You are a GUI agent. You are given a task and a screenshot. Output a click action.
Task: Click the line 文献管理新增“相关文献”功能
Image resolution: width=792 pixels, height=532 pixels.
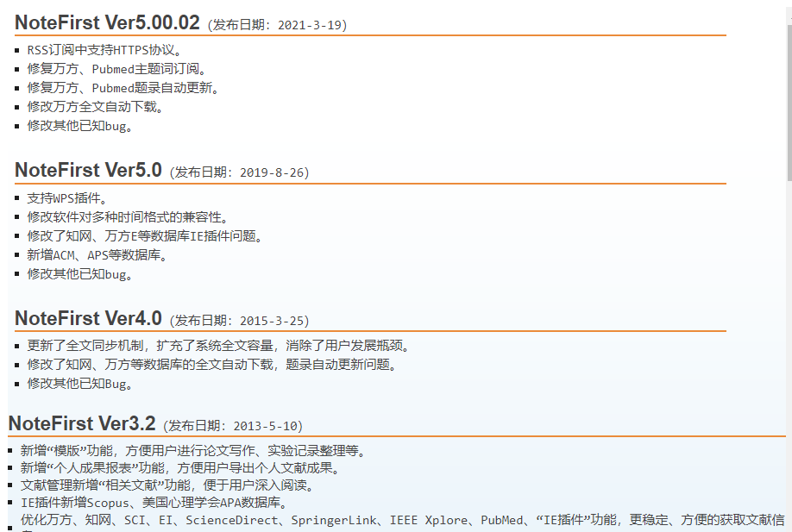pyautogui.click(x=167, y=485)
